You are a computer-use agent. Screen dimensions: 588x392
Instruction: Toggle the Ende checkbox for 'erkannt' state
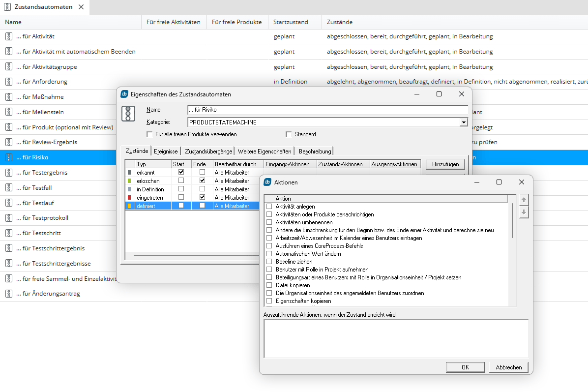(202, 173)
